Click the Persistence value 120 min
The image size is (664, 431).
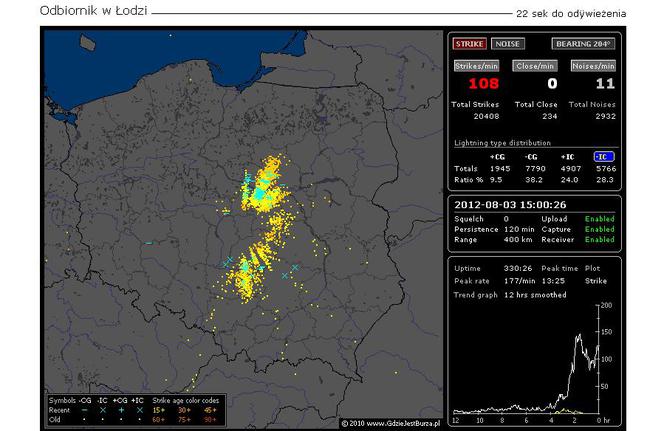[x=519, y=229]
